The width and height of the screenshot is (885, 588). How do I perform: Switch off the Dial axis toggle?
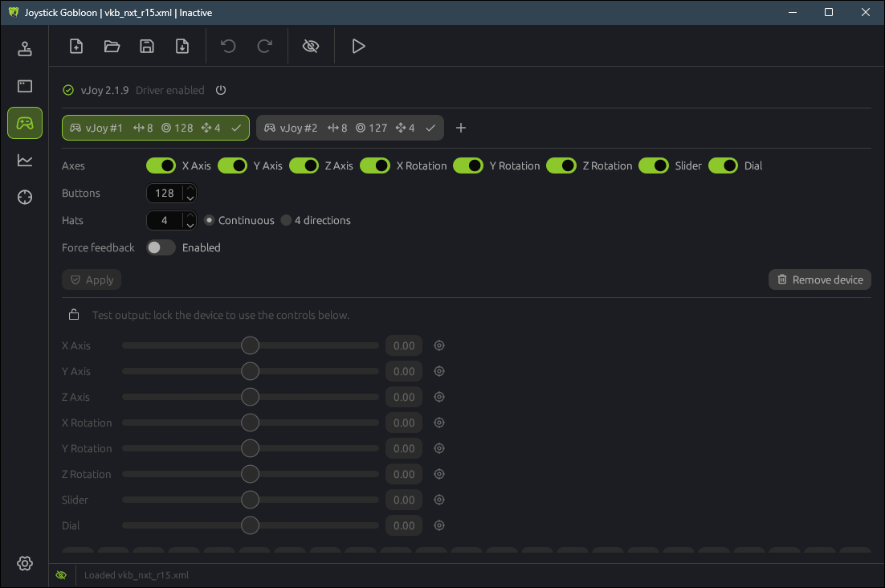[723, 166]
